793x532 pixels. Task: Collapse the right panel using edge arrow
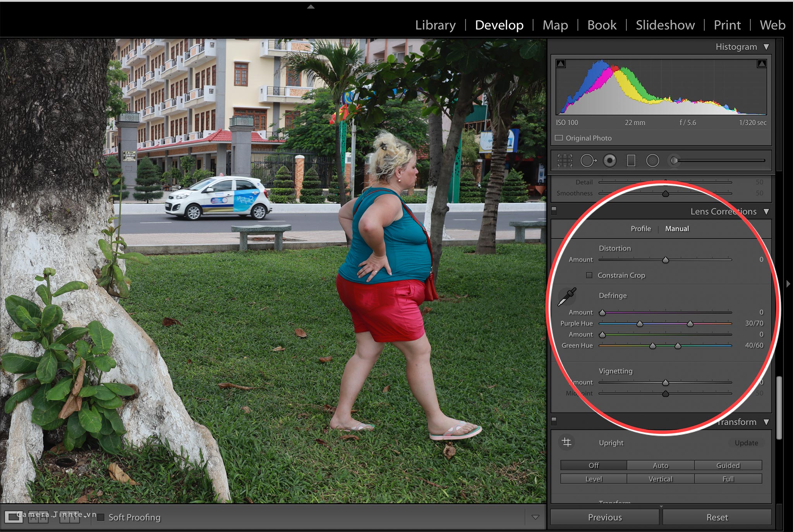click(788, 284)
